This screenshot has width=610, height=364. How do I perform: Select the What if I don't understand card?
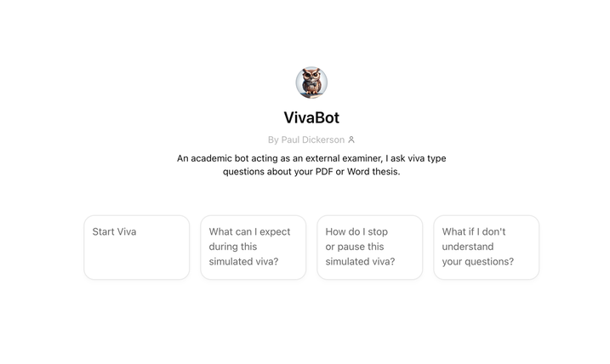click(487, 247)
